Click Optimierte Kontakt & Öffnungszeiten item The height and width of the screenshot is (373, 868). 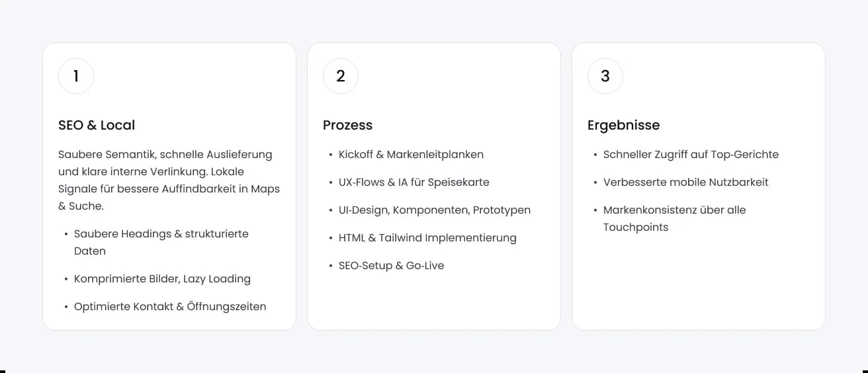(x=170, y=306)
